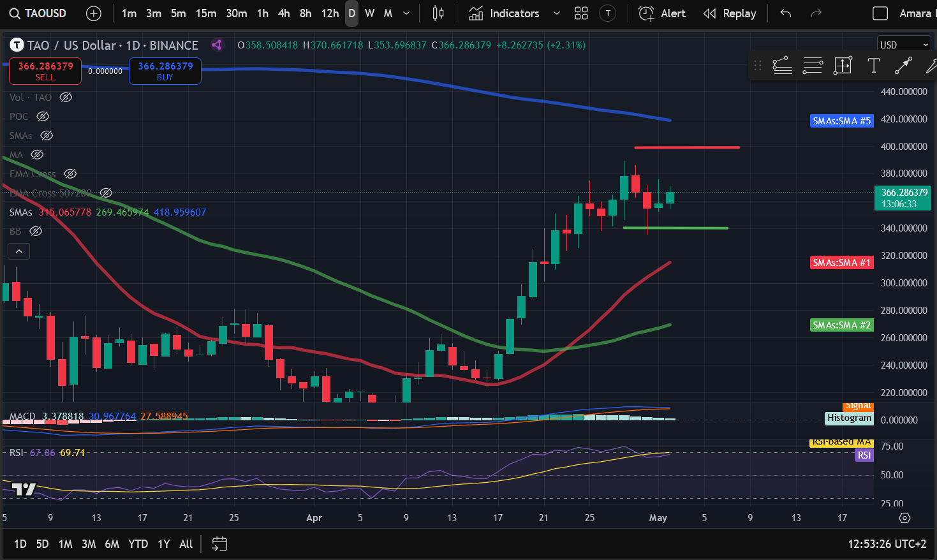Show the Vol · TAO indicator
The height and width of the screenshot is (560, 937).
coord(66,97)
